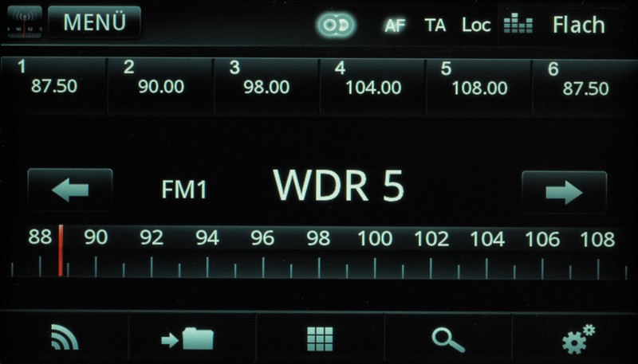Toggle AF alternative frequency

[395, 26]
